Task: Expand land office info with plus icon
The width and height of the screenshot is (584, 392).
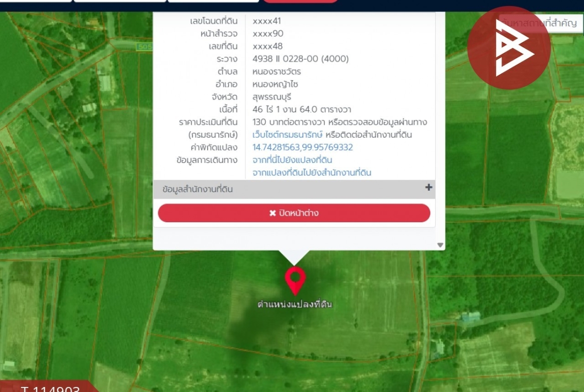Action: [429, 187]
